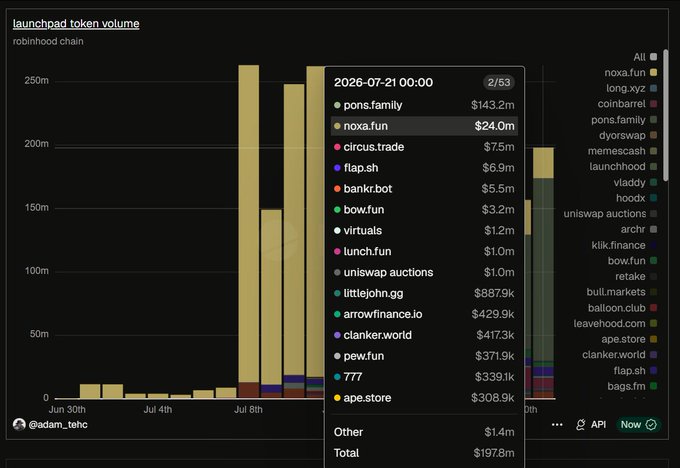The height and width of the screenshot is (468, 680).
Task: Open the launchpad token volume title link
Action: coord(76,23)
